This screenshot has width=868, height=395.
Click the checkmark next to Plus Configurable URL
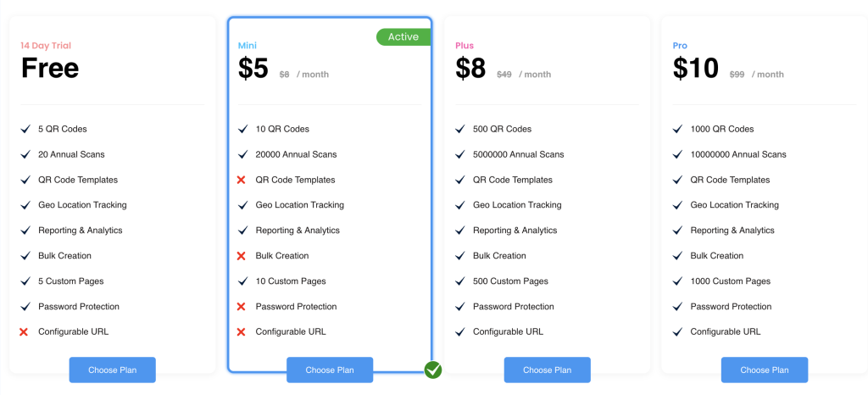tap(459, 331)
